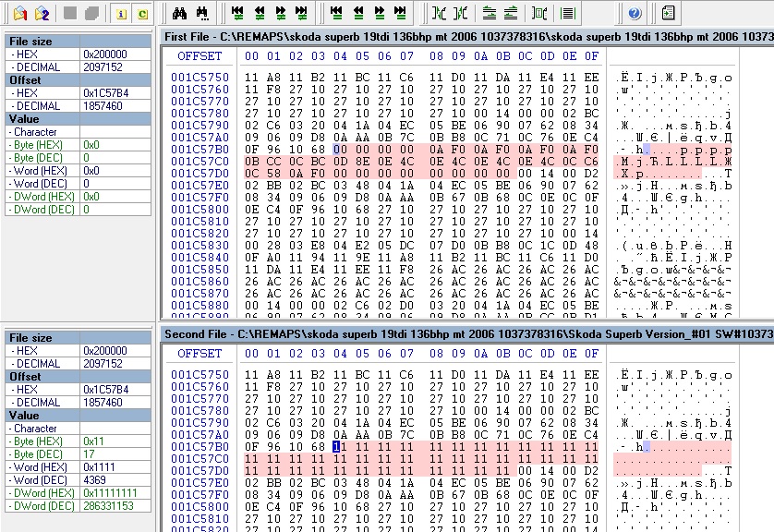The width and height of the screenshot is (774, 532).
Task: Click byte D2 ending row 001C57D0 in Second File
Action: pos(591,471)
